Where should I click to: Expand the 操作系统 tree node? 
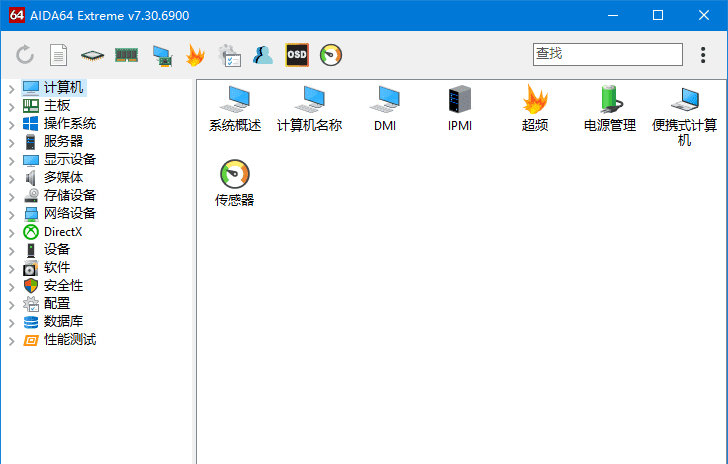[x=12, y=124]
